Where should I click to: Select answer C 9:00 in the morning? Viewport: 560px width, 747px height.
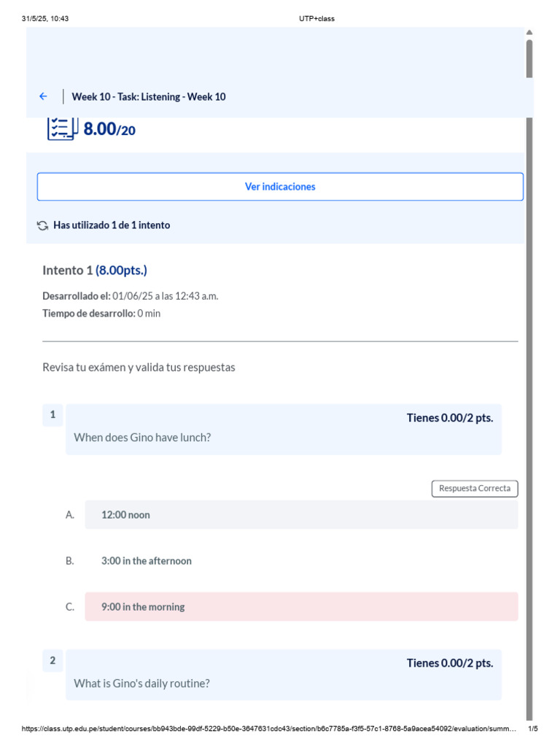(301, 606)
